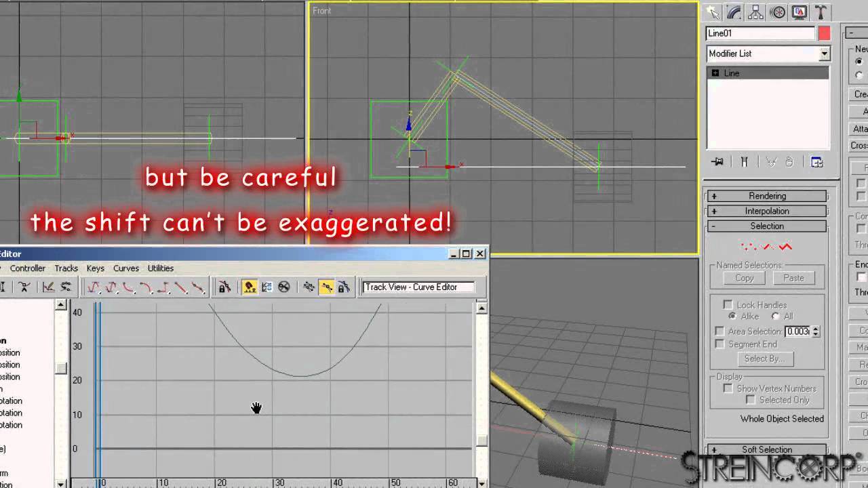Viewport: 868px width, 488px height.
Task: Click controller list scrollbar up arrow
Action: click(x=61, y=306)
